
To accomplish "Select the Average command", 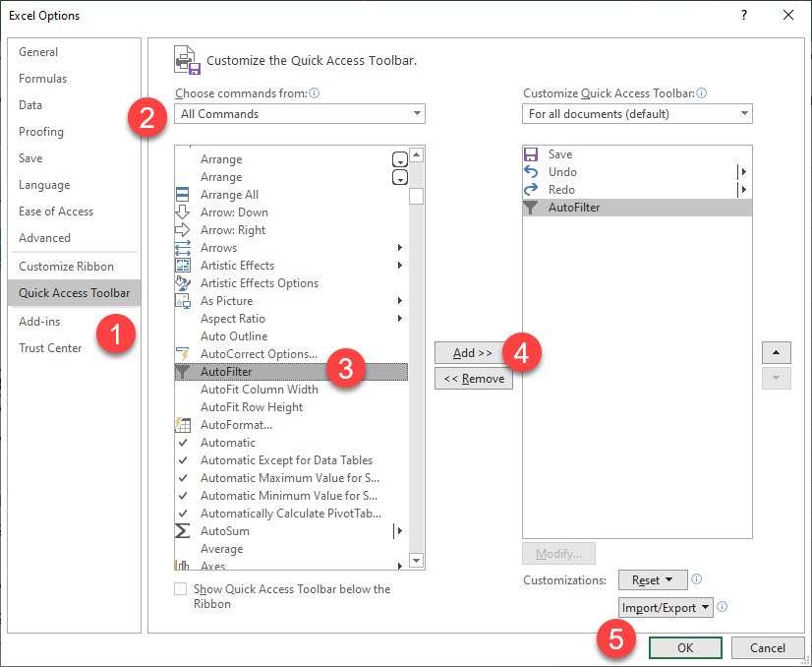I will point(291,548).
